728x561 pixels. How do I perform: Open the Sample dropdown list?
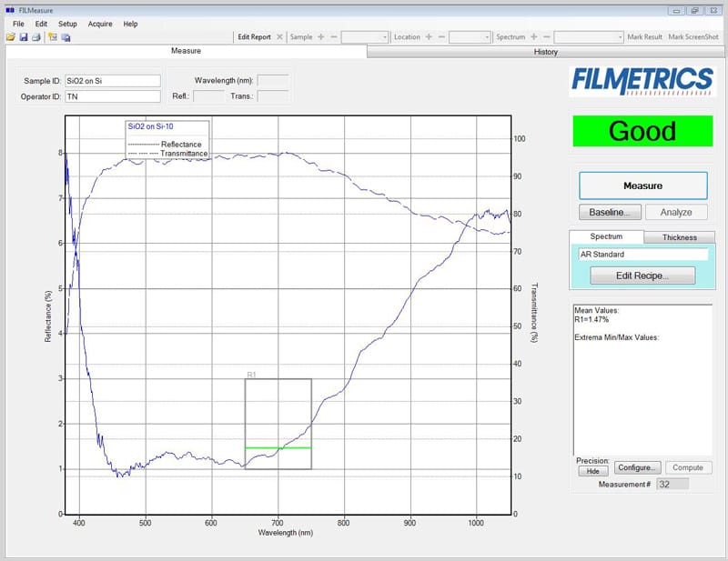[365, 37]
